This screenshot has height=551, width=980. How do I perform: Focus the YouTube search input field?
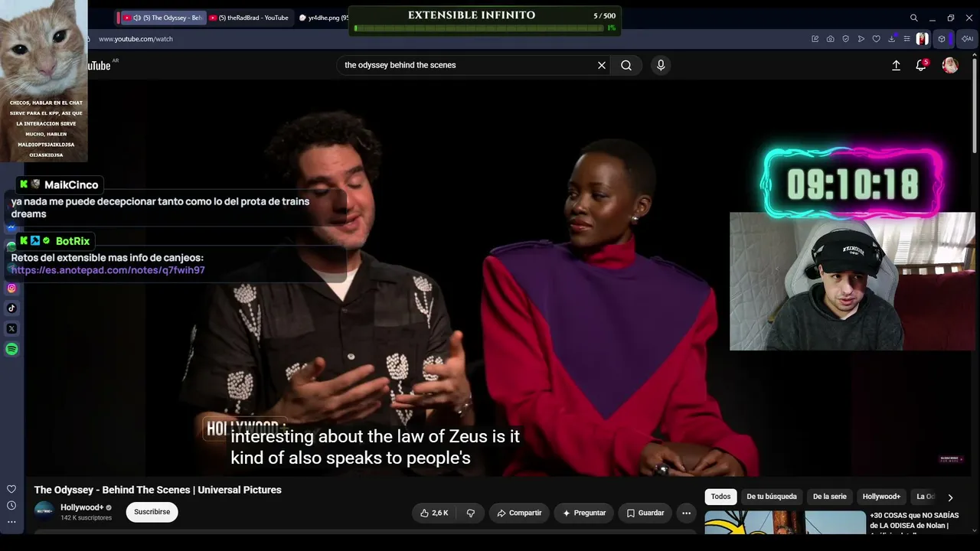(x=467, y=65)
